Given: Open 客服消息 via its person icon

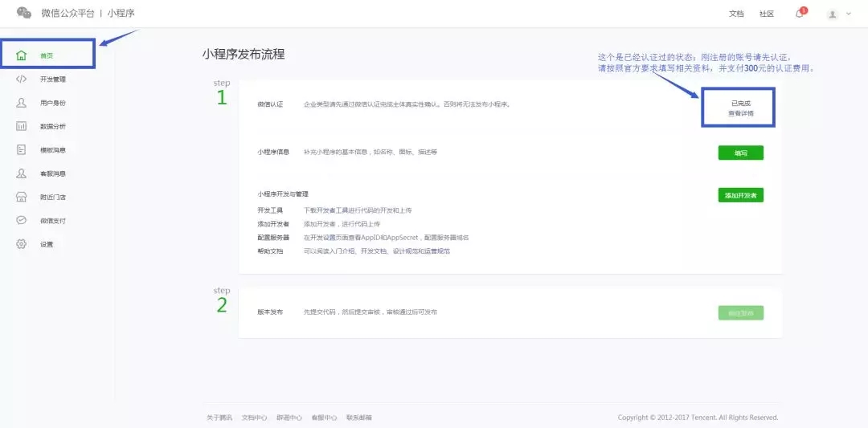Looking at the screenshot, I should tap(21, 173).
